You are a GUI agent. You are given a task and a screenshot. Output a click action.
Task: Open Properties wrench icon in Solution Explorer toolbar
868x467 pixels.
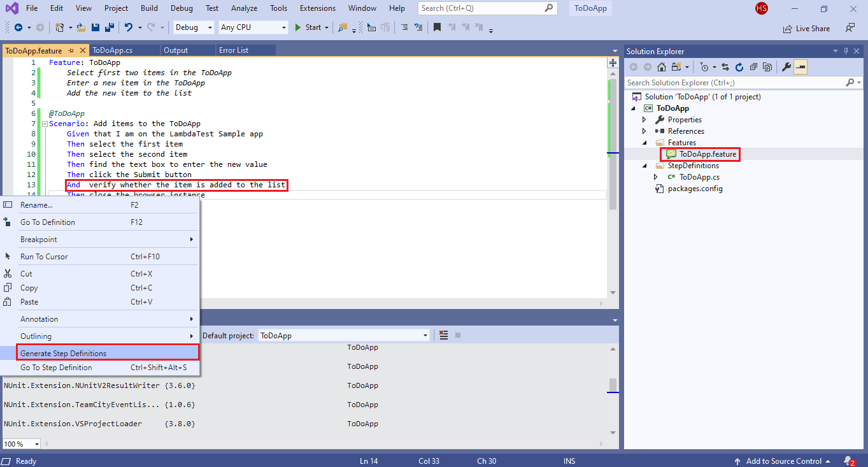click(786, 67)
